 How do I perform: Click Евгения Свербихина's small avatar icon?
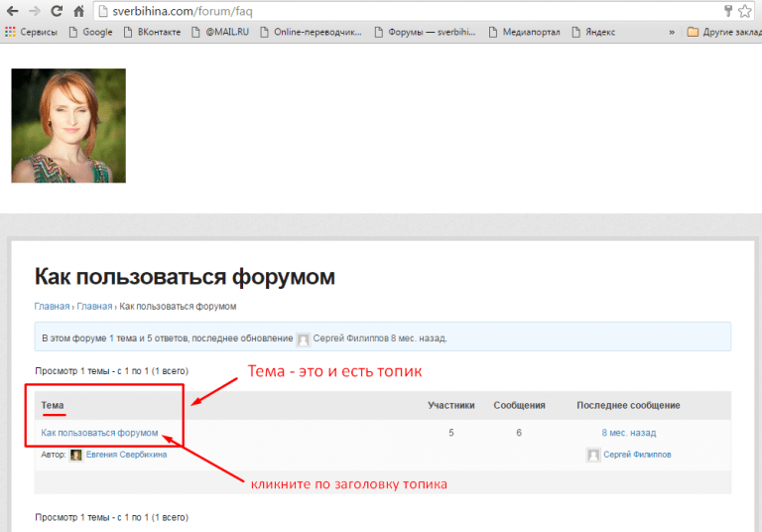pyautogui.click(x=76, y=455)
